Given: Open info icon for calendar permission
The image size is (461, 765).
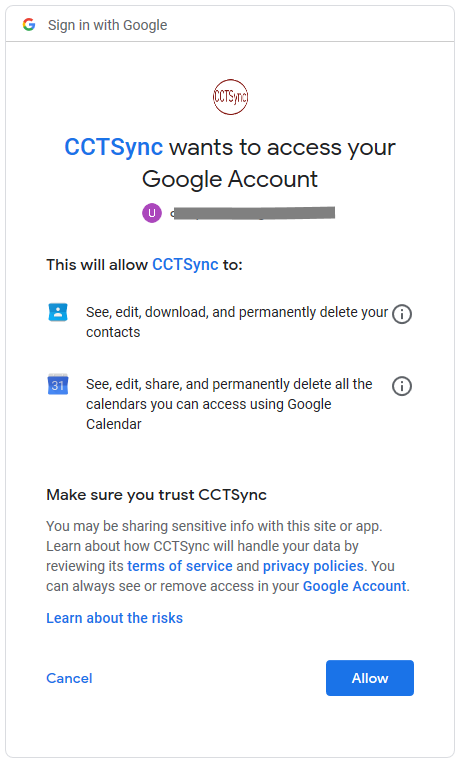Looking at the screenshot, I should (401, 386).
